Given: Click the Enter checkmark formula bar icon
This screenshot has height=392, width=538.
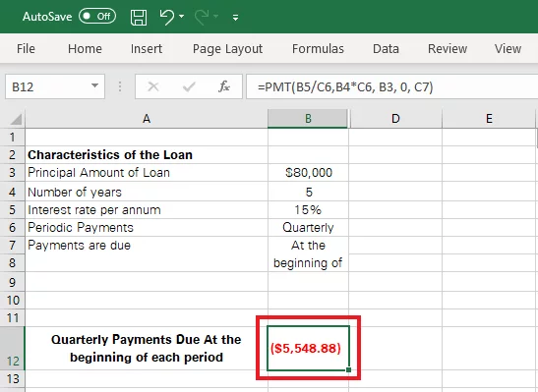Looking at the screenshot, I should click(189, 87).
